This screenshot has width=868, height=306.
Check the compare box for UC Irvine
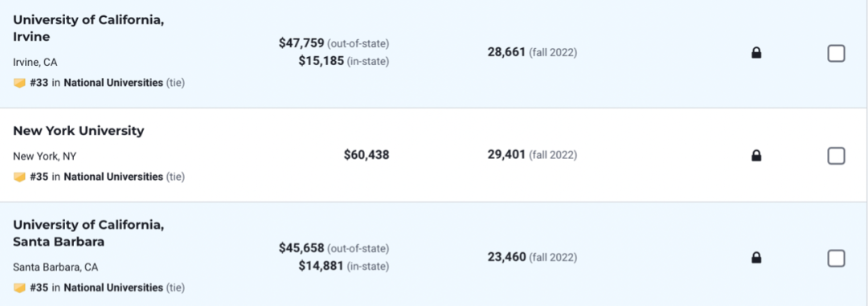coord(836,54)
